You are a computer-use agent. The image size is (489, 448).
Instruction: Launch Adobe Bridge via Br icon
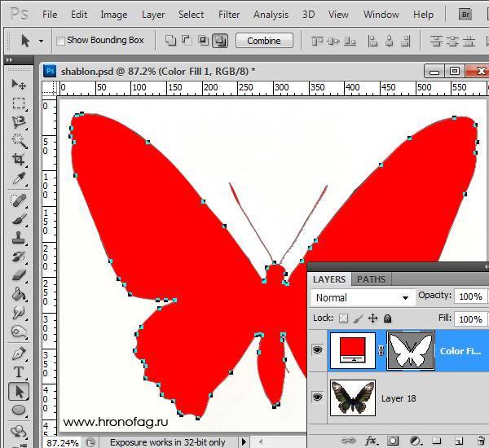465,15
